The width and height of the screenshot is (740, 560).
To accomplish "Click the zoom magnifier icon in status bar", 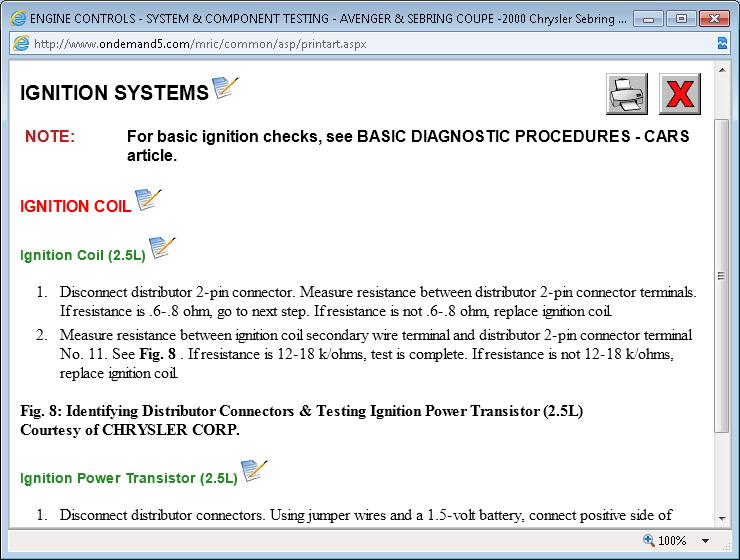I will 648,540.
